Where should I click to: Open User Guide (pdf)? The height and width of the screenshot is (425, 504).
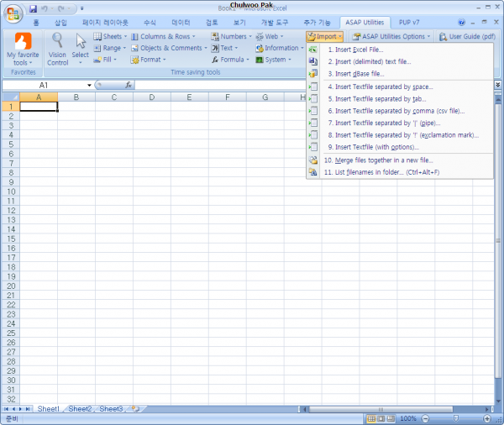click(467, 36)
